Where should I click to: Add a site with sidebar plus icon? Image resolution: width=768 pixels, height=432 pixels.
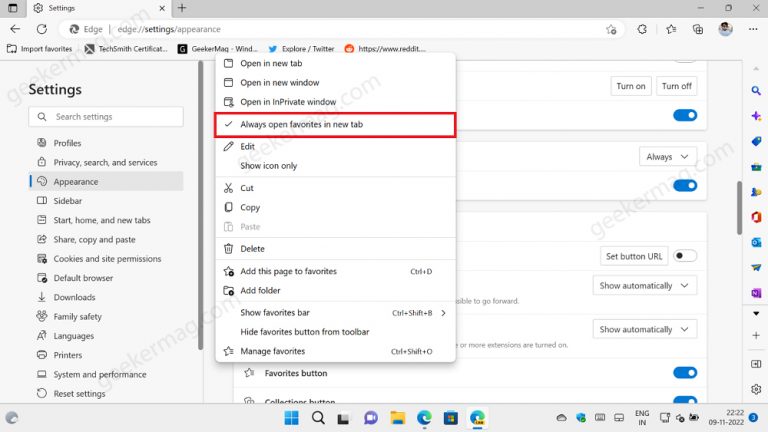tap(756, 336)
